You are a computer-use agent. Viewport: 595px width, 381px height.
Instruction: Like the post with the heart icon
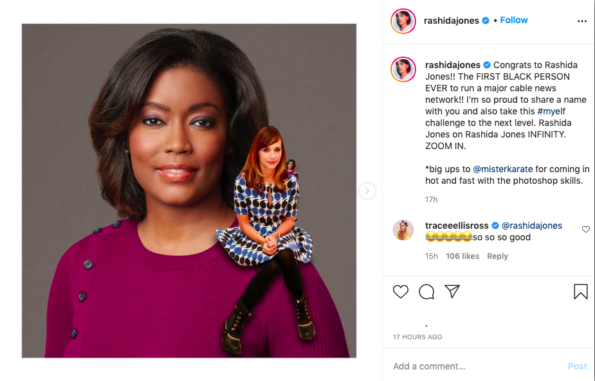(x=400, y=291)
